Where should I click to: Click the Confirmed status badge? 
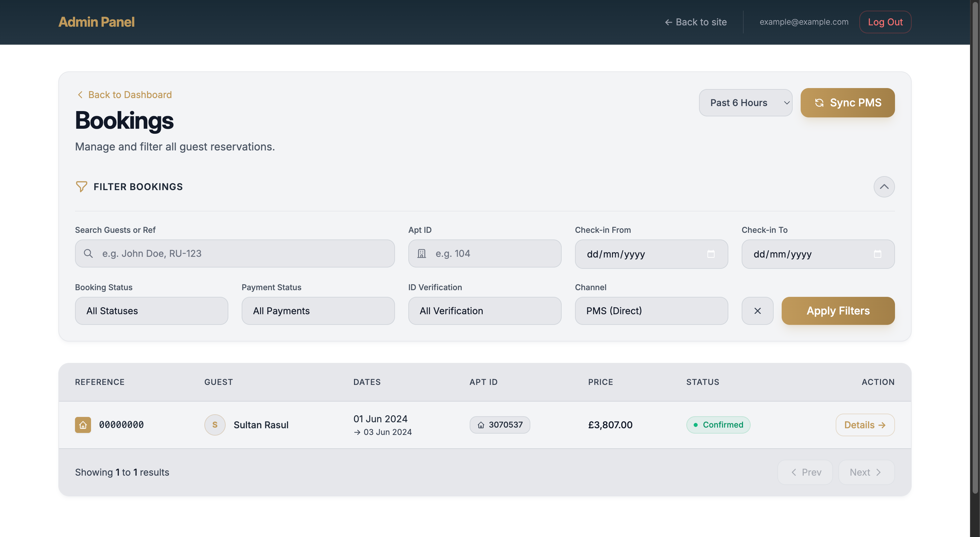pos(718,425)
